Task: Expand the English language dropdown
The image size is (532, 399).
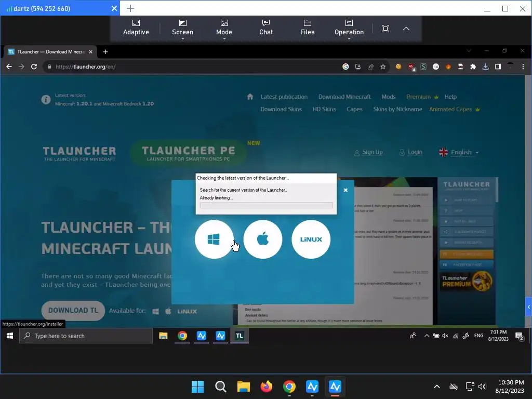Action: (459, 152)
